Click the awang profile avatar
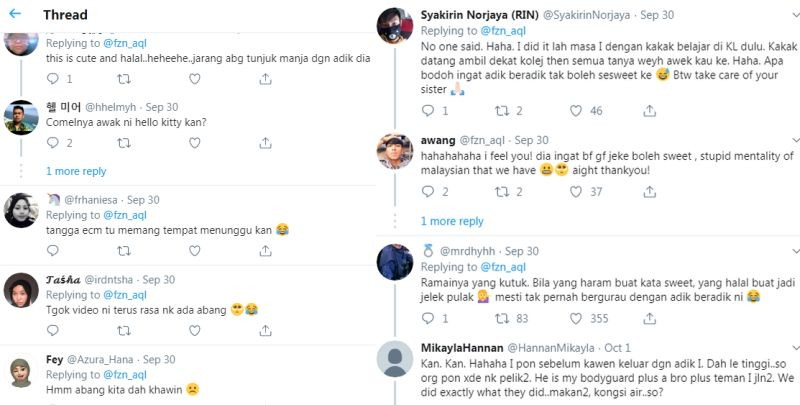Viewport: 800px width, 405px height. [x=395, y=151]
